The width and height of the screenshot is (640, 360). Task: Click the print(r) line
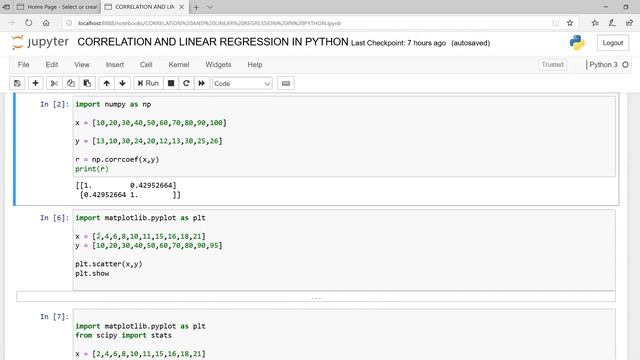pos(92,169)
